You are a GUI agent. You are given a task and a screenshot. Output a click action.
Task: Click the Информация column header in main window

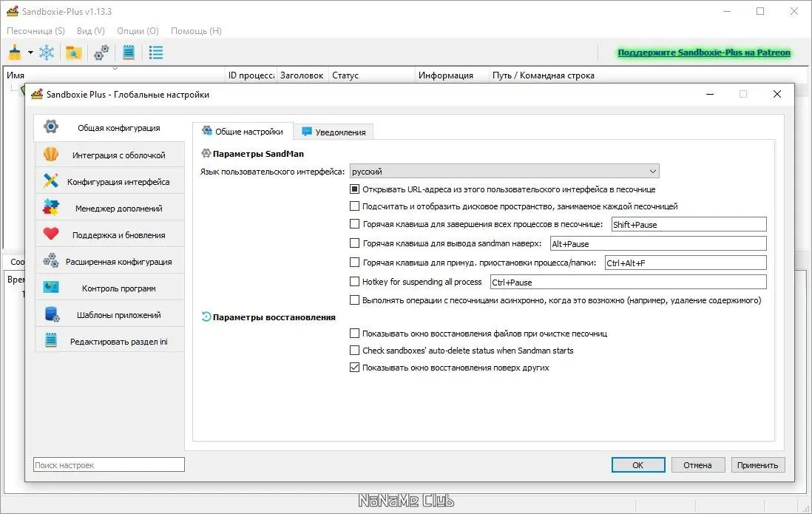tap(452, 75)
